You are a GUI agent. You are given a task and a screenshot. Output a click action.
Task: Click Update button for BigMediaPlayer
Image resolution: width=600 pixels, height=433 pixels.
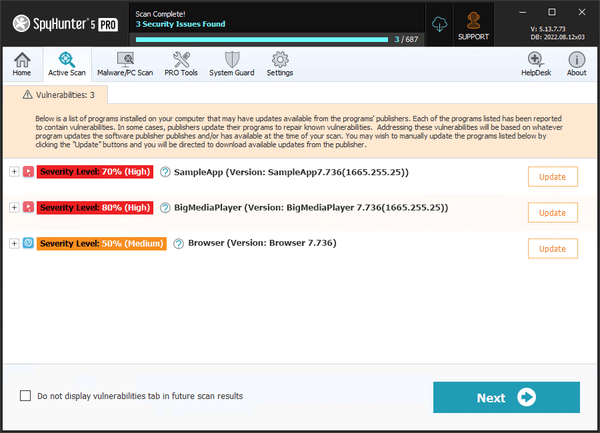pos(552,213)
